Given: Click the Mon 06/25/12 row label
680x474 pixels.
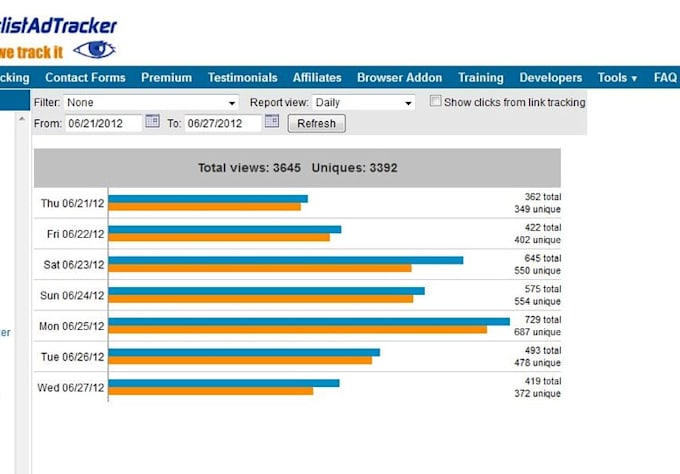Looking at the screenshot, I should pyautogui.click(x=72, y=326).
